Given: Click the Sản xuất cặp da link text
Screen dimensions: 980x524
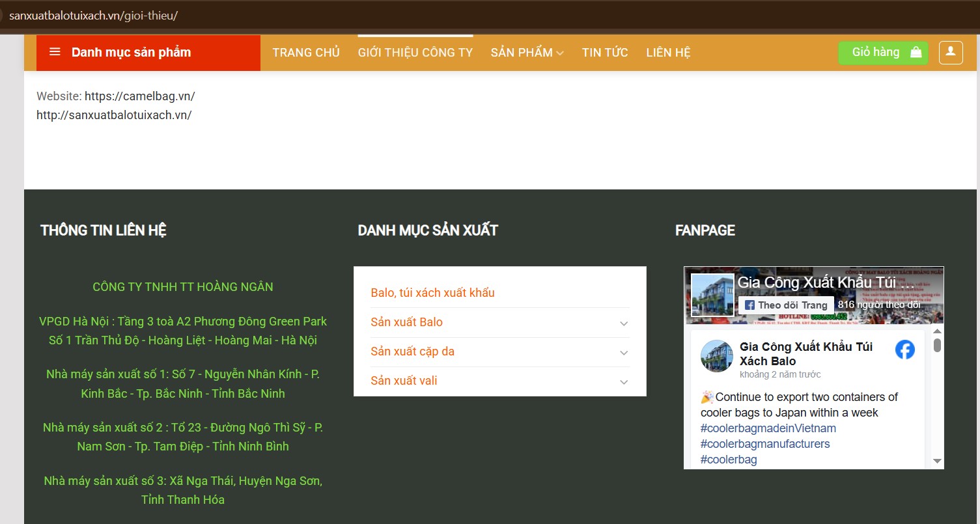Looking at the screenshot, I should click(412, 352).
